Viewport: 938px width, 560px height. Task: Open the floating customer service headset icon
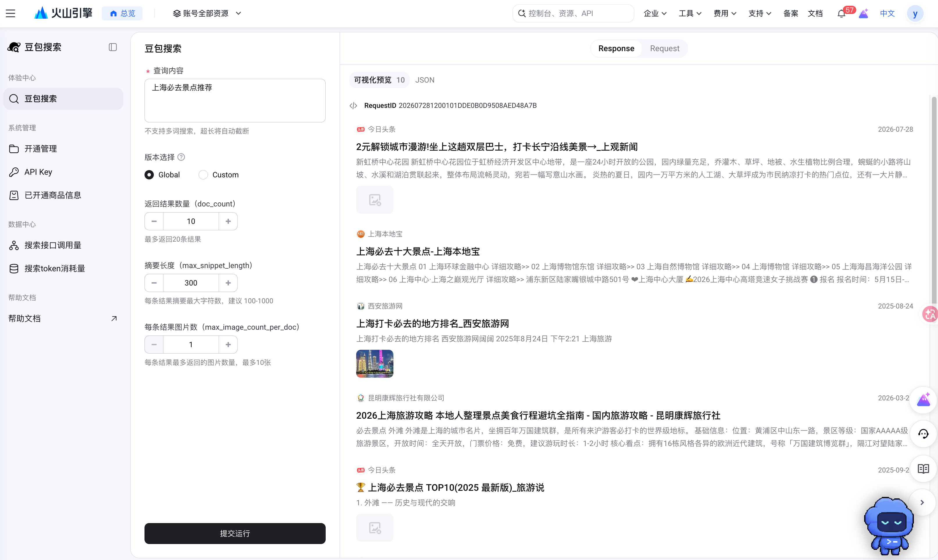[923, 434]
